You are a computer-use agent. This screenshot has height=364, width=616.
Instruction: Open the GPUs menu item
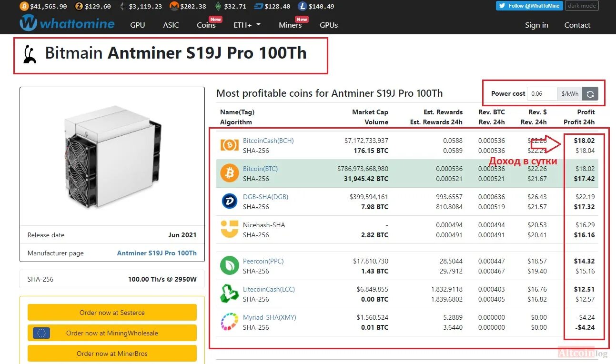click(329, 25)
